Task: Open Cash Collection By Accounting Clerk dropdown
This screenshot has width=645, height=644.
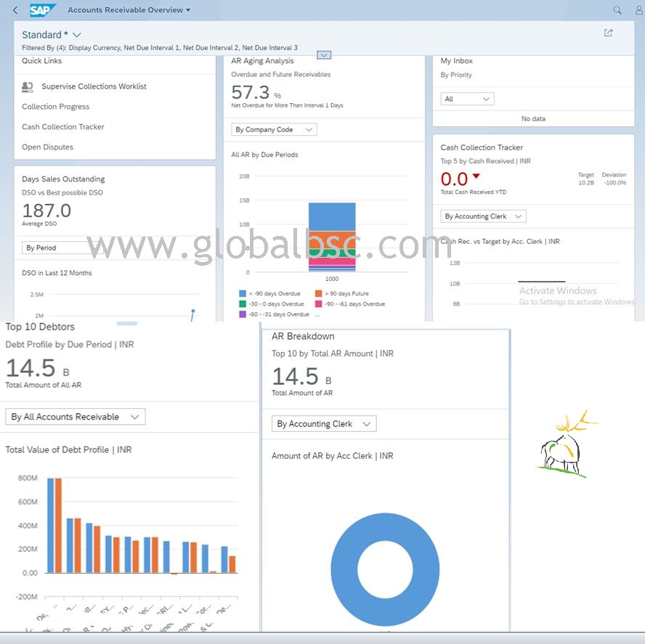Action: pyautogui.click(x=483, y=216)
